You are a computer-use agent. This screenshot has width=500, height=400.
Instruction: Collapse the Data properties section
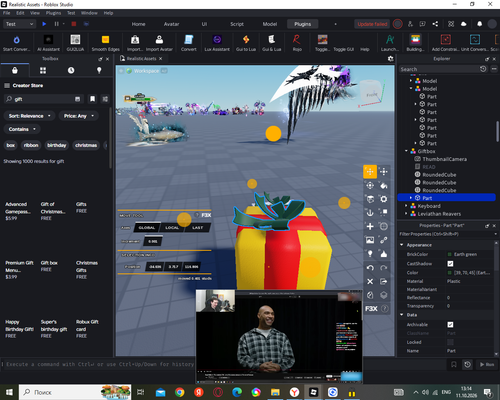(x=402, y=315)
